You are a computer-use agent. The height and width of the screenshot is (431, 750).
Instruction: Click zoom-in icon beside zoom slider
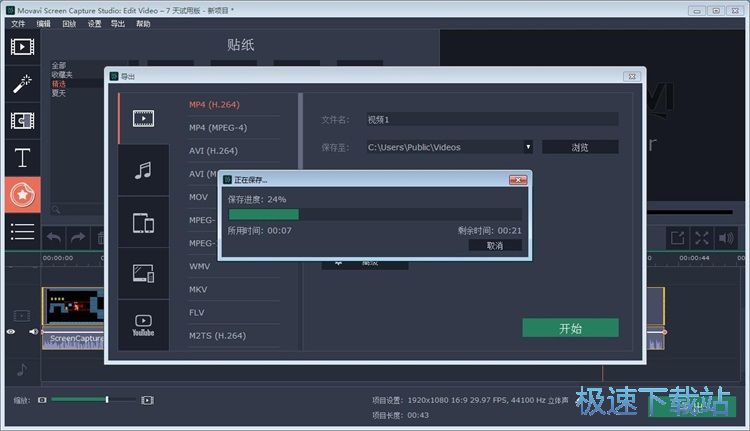[x=147, y=400]
